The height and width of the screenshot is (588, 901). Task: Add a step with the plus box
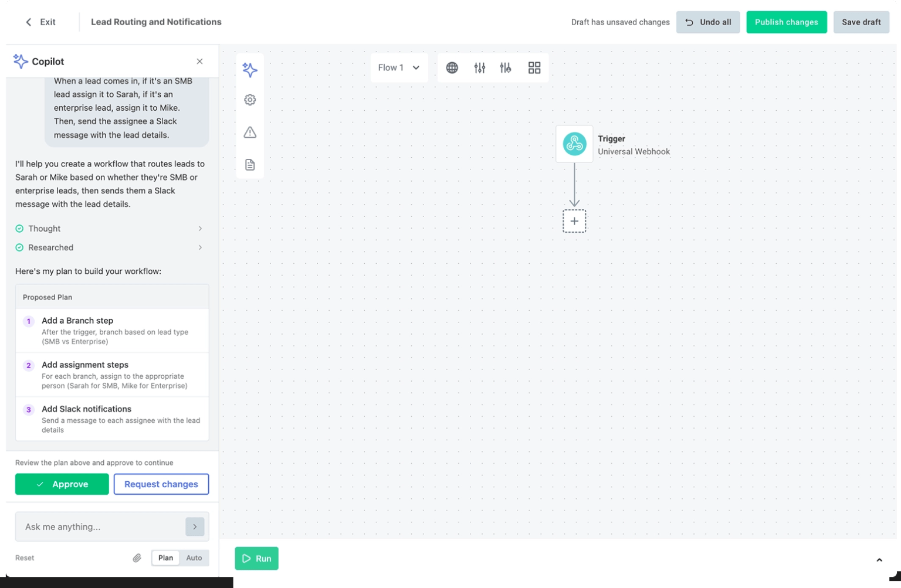coord(574,221)
